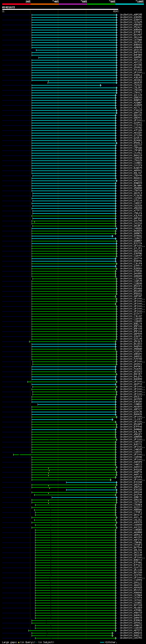The width and height of the screenshot is (146, 644).
Task: Click the green 60–80% identity legend bar
Action: click(x=101, y=4)
